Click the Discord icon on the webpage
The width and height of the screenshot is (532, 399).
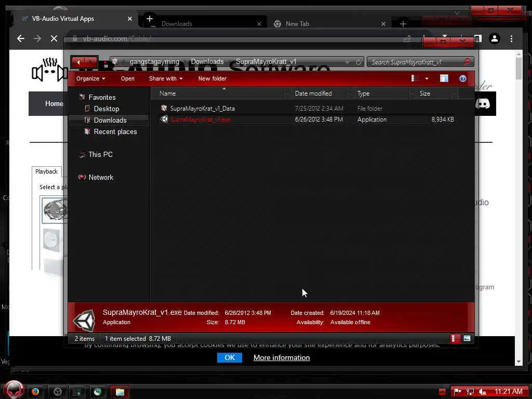pyautogui.click(x=483, y=103)
